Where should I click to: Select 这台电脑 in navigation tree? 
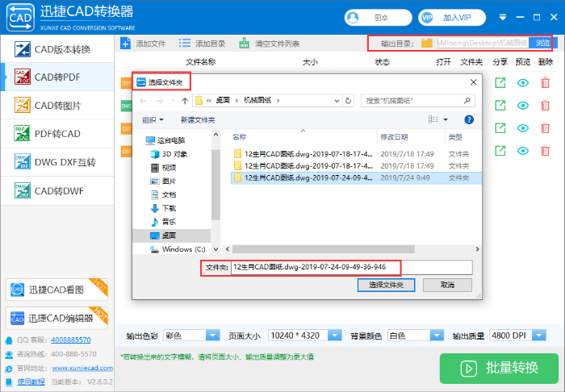pos(165,140)
